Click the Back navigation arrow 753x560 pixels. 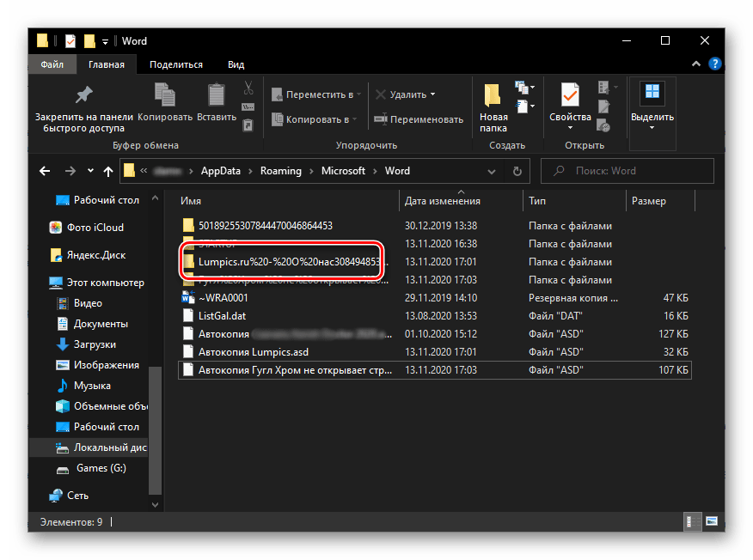(45, 171)
